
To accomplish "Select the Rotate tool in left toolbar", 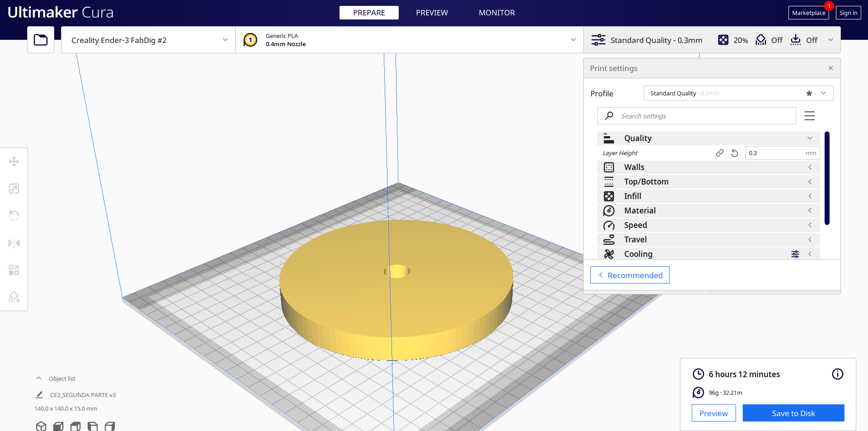I will (14, 216).
